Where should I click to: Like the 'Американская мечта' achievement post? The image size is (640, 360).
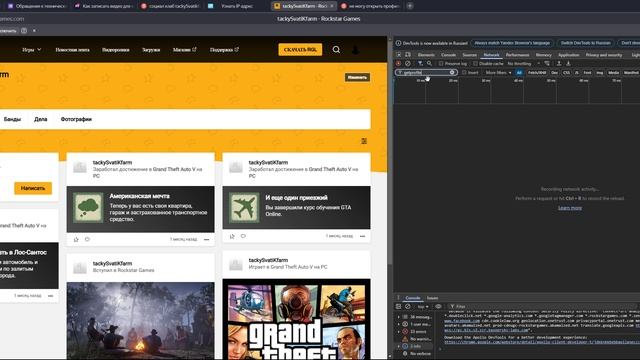76,240
